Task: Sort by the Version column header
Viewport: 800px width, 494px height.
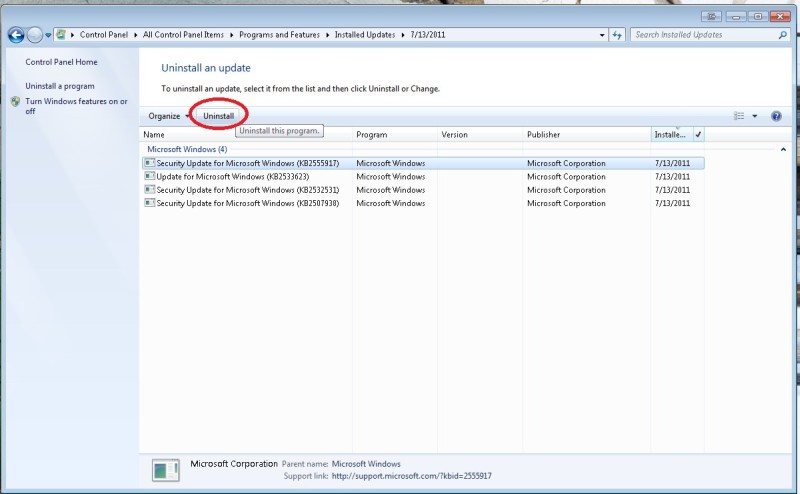Action: coord(480,135)
